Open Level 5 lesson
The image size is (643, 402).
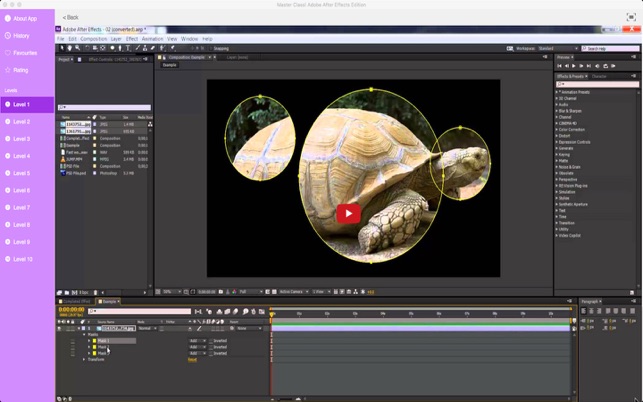21,173
